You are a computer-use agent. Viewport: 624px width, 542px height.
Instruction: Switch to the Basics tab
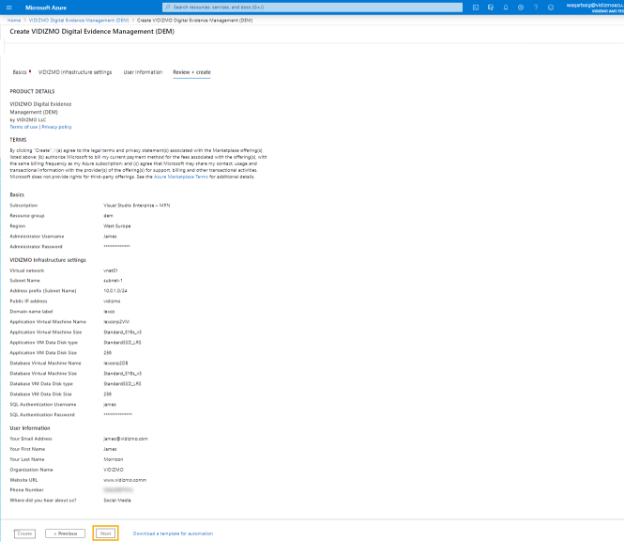pyautogui.click(x=20, y=72)
